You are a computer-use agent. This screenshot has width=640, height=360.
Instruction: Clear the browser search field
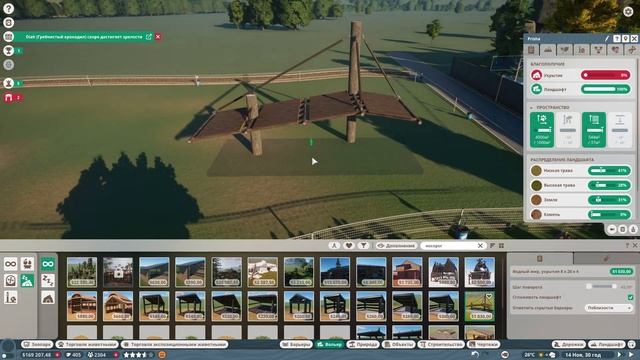[480, 246]
